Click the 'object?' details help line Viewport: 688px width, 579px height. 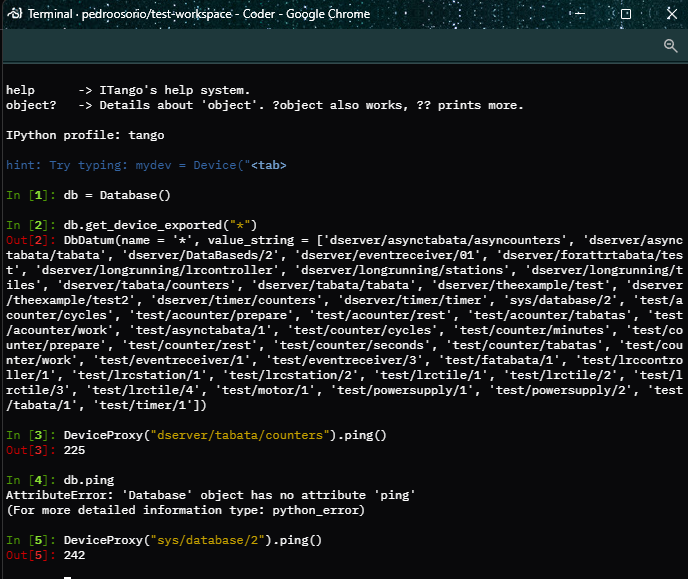click(x=265, y=105)
